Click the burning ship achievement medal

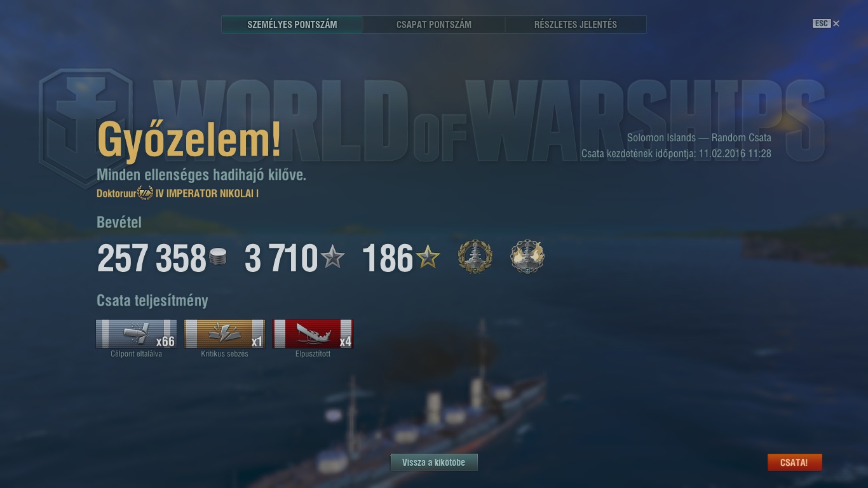point(527,257)
